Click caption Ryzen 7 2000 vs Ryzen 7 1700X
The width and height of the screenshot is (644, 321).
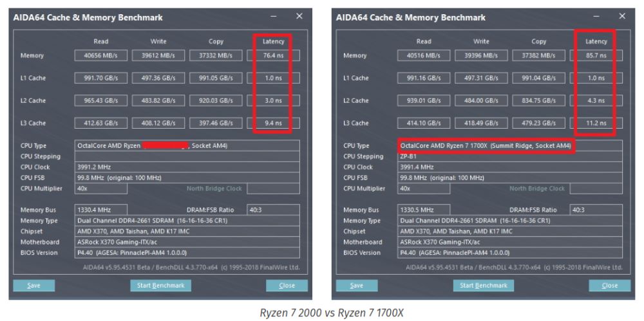(332, 313)
